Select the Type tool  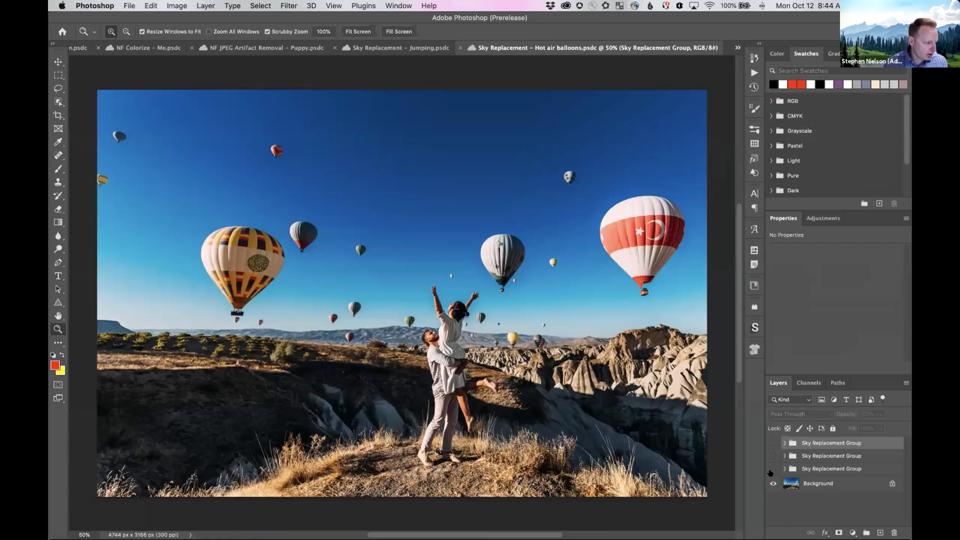[58, 276]
